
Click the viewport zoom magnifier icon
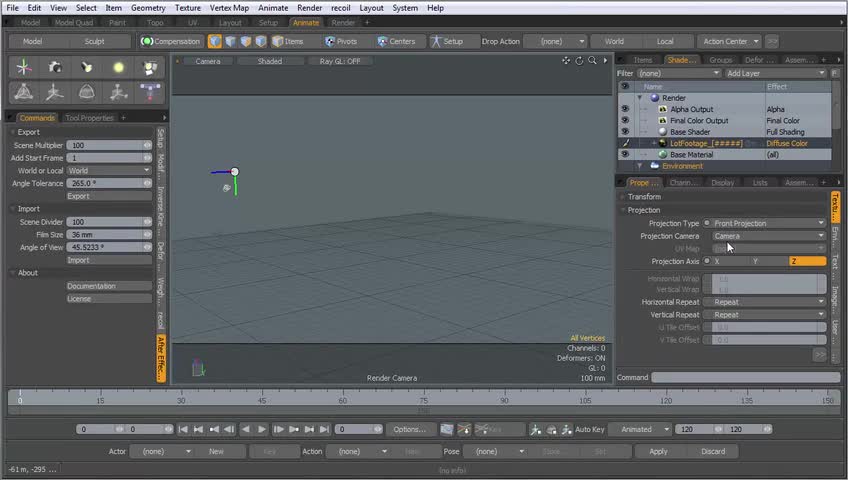pyautogui.click(x=592, y=61)
